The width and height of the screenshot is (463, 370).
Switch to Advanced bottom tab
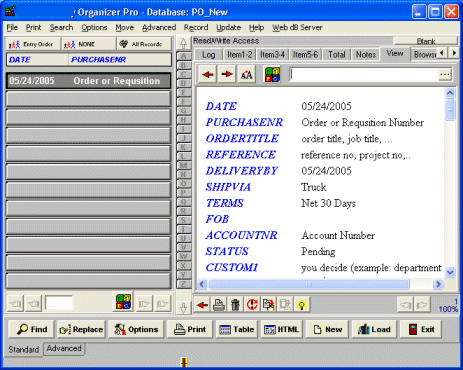64,348
